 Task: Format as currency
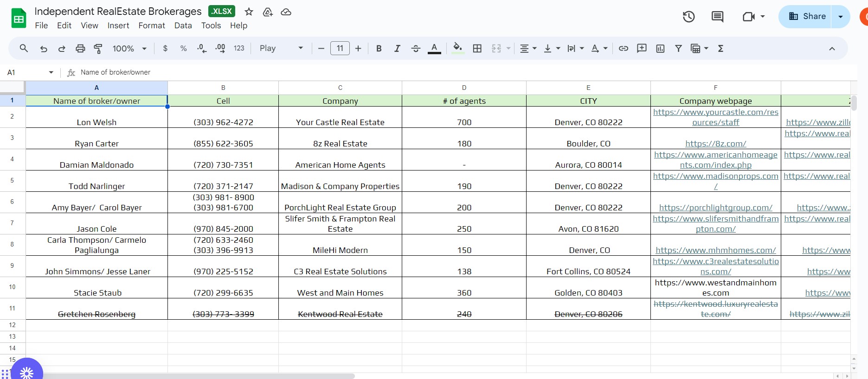click(x=165, y=48)
